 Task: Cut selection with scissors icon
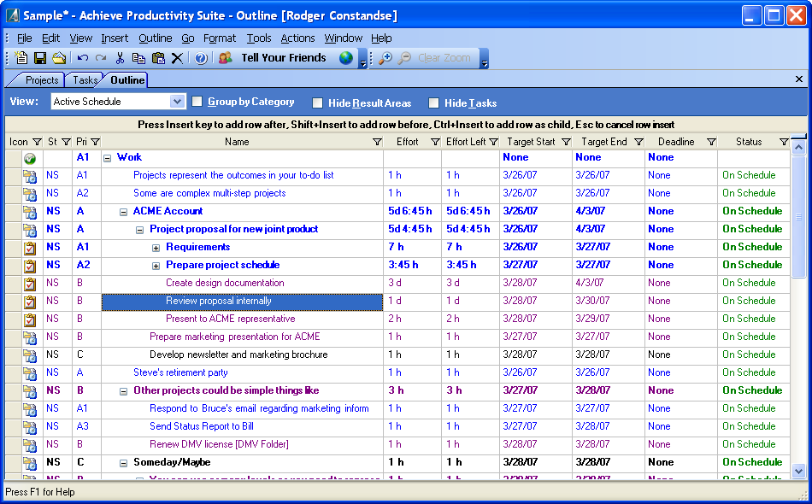120,58
